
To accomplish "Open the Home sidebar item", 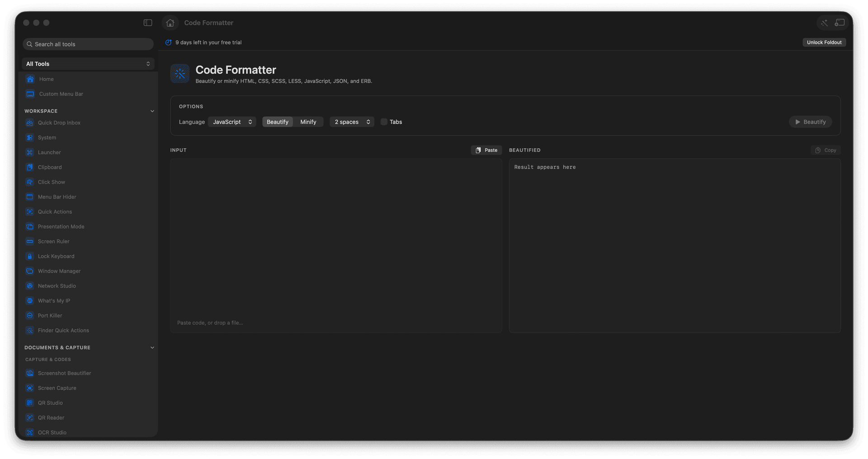I will [x=88, y=79].
